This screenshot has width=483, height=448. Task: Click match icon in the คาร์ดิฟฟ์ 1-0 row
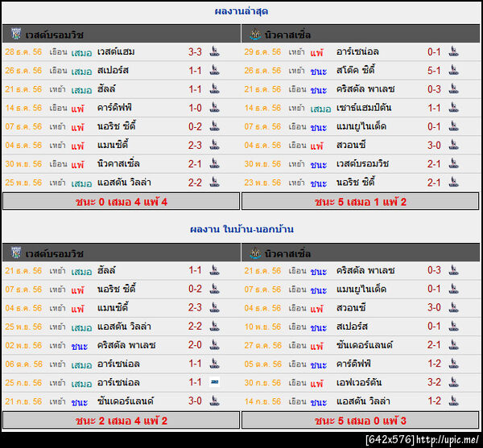coord(214,108)
